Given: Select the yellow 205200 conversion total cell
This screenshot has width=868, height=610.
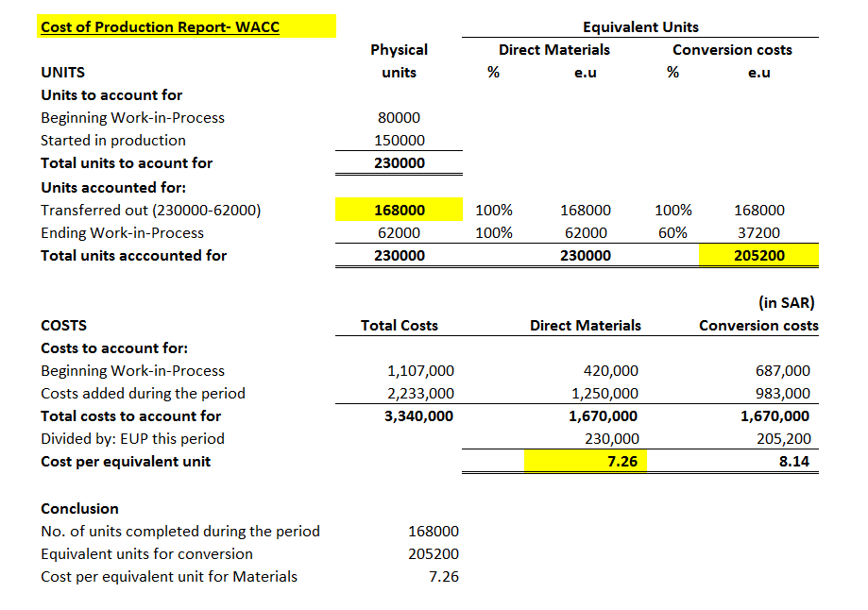Looking at the screenshot, I should coord(758,256).
